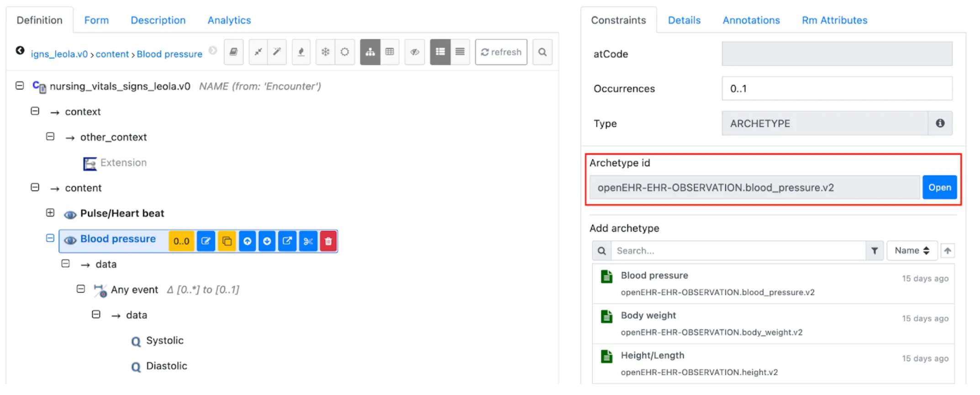The width and height of the screenshot is (980, 395).
Task: Click the back arrow in the breadcrumb
Action: tap(20, 51)
